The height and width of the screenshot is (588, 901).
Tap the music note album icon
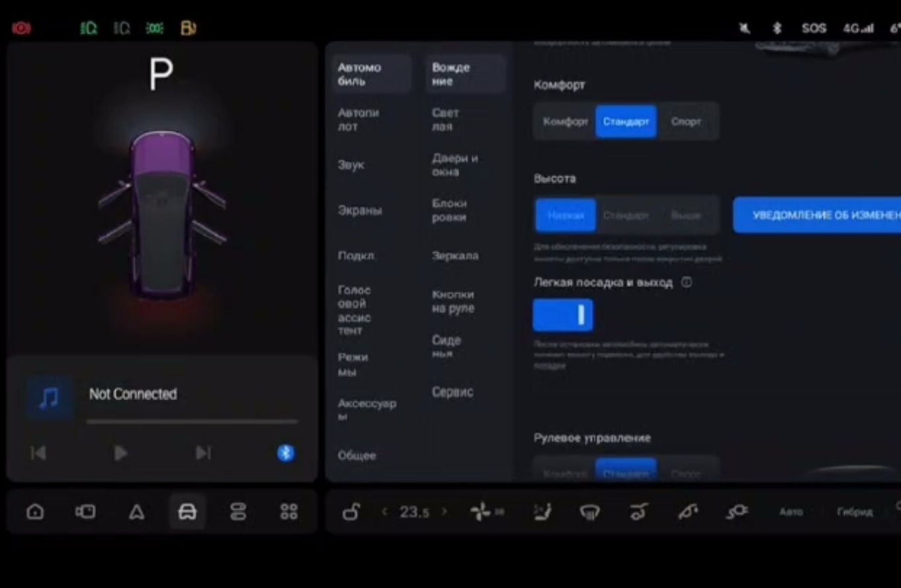(x=50, y=398)
